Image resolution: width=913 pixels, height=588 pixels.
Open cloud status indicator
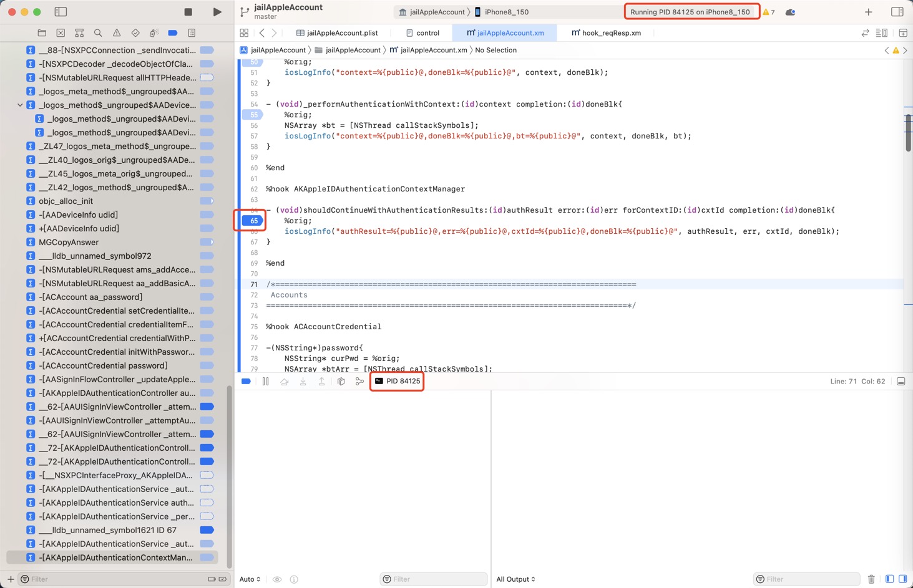pos(790,12)
